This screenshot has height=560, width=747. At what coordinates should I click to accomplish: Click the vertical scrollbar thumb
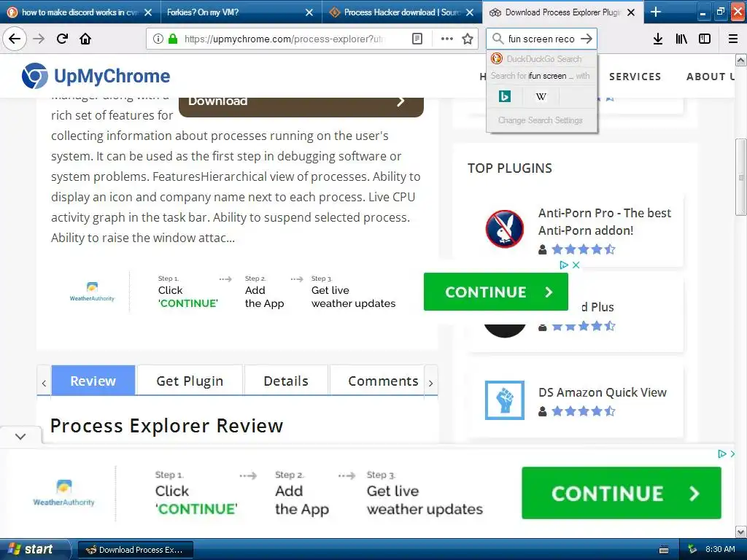[741, 177]
